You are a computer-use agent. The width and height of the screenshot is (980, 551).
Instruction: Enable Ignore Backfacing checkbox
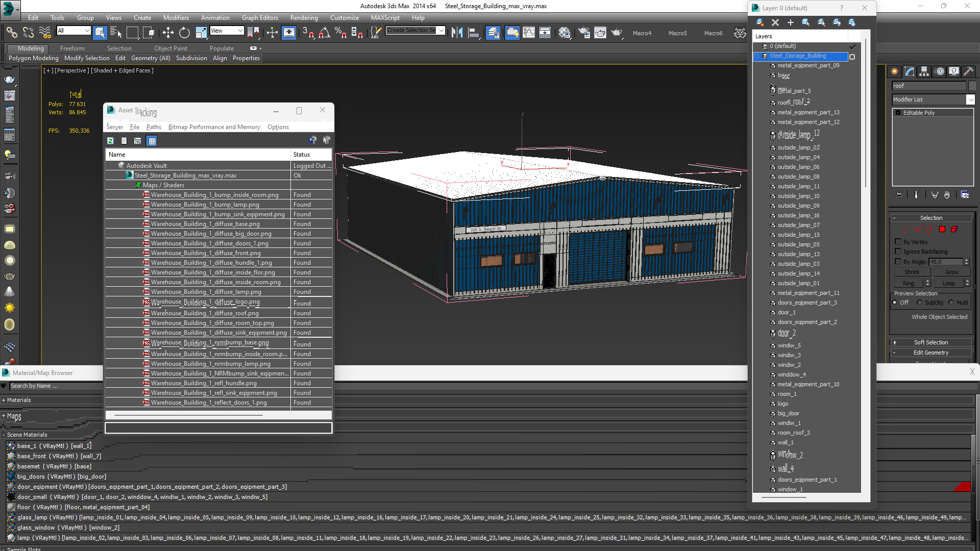(x=897, y=252)
